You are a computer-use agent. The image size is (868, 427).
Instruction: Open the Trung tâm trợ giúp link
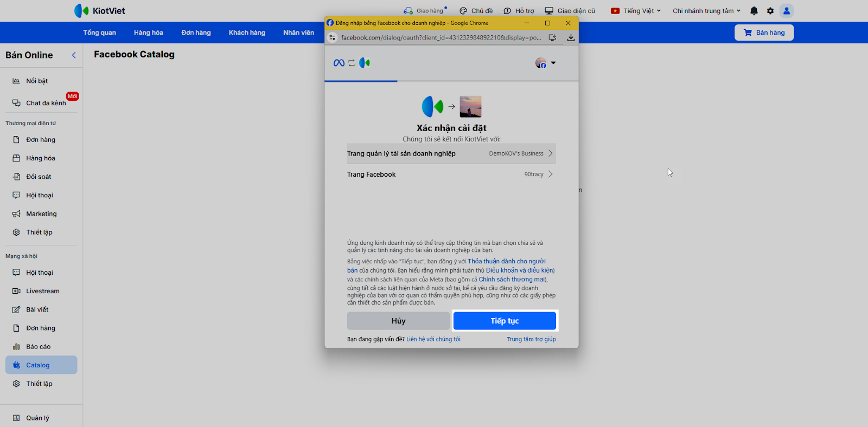coord(531,339)
